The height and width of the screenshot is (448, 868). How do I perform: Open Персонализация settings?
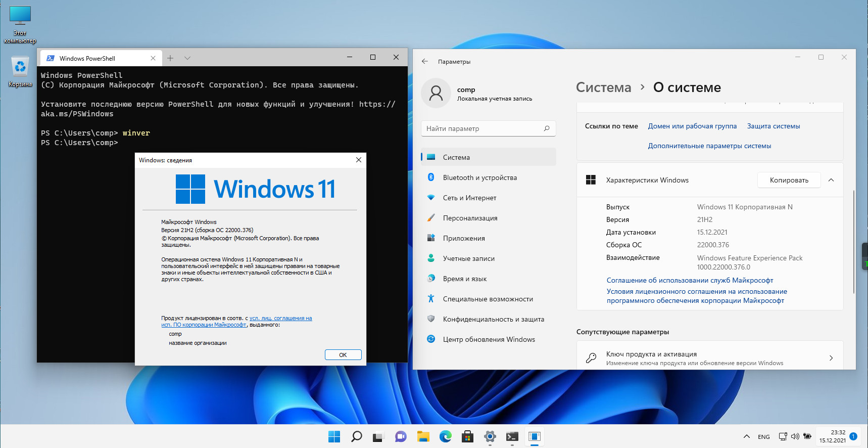click(x=488, y=218)
